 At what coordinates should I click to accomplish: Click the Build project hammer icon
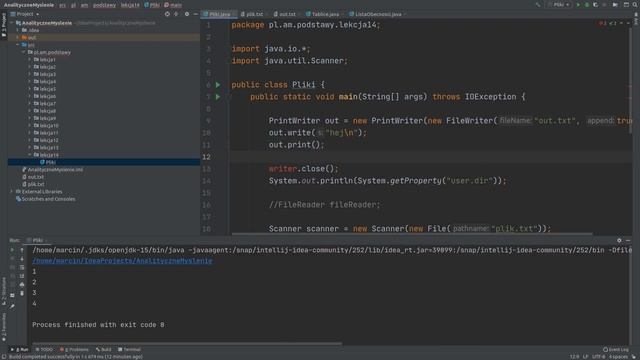point(538,5)
